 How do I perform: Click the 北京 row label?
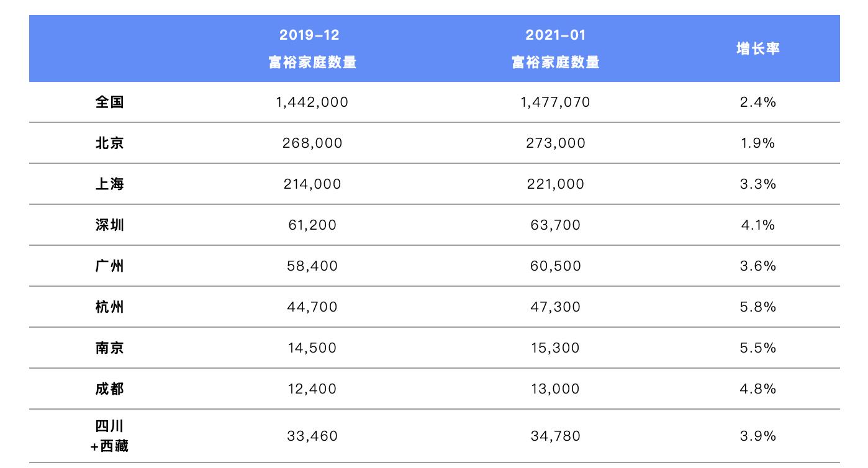[110, 143]
